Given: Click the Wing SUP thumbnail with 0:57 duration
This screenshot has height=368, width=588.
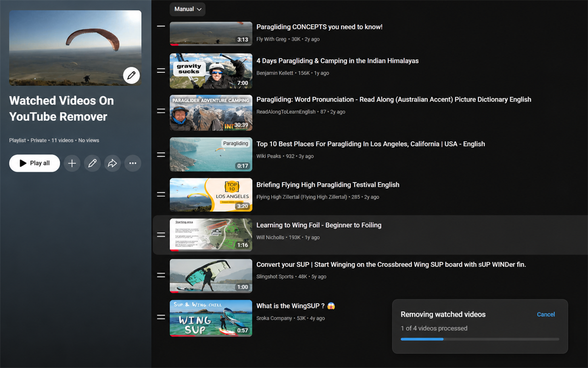Looking at the screenshot, I should tap(211, 318).
